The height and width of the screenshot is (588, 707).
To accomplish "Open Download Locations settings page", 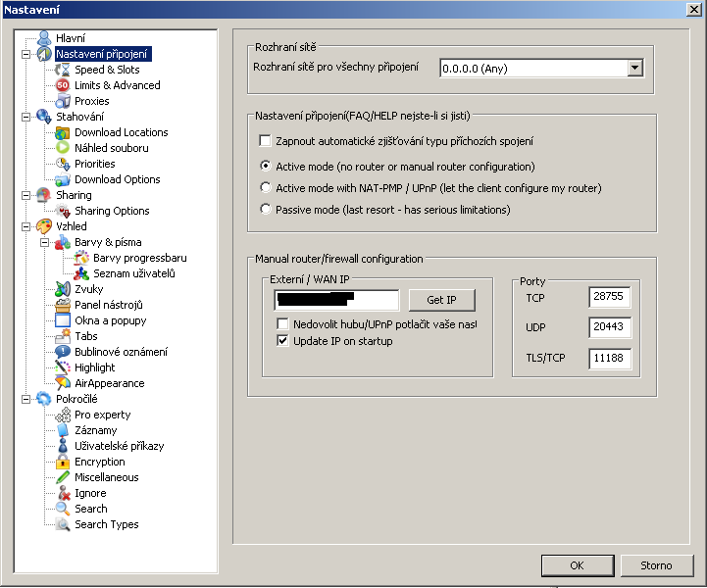I will click(x=121, y=132).
